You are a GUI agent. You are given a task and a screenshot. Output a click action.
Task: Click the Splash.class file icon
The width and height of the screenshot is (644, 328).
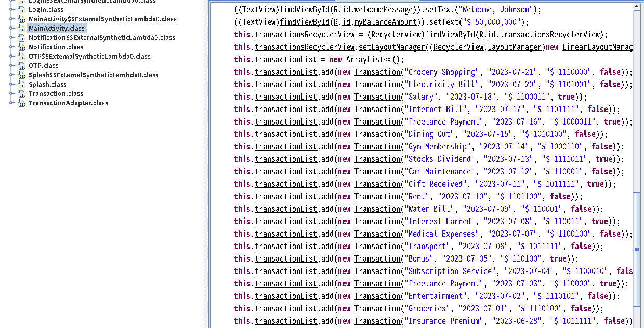coord(21,85)
